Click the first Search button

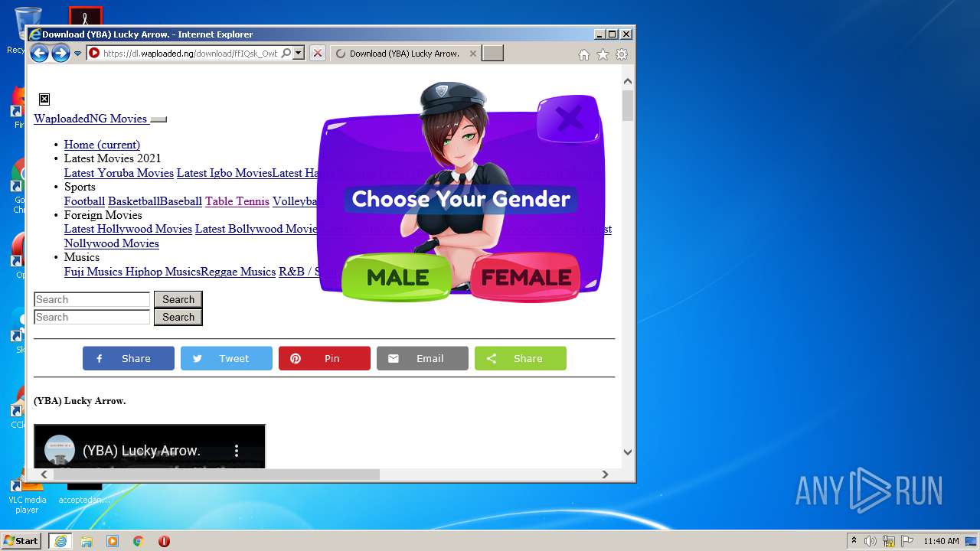click(178, 299)
